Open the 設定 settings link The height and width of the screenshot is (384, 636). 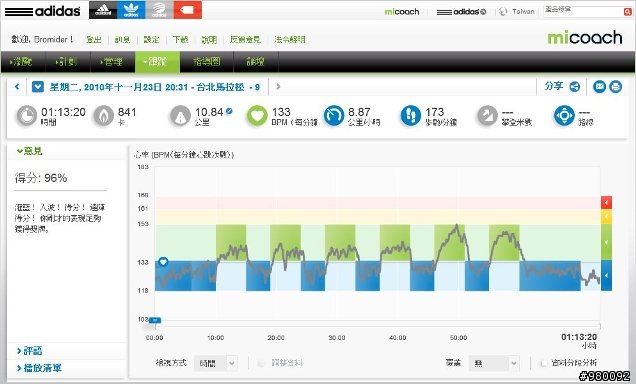click(x=151, y=39)
